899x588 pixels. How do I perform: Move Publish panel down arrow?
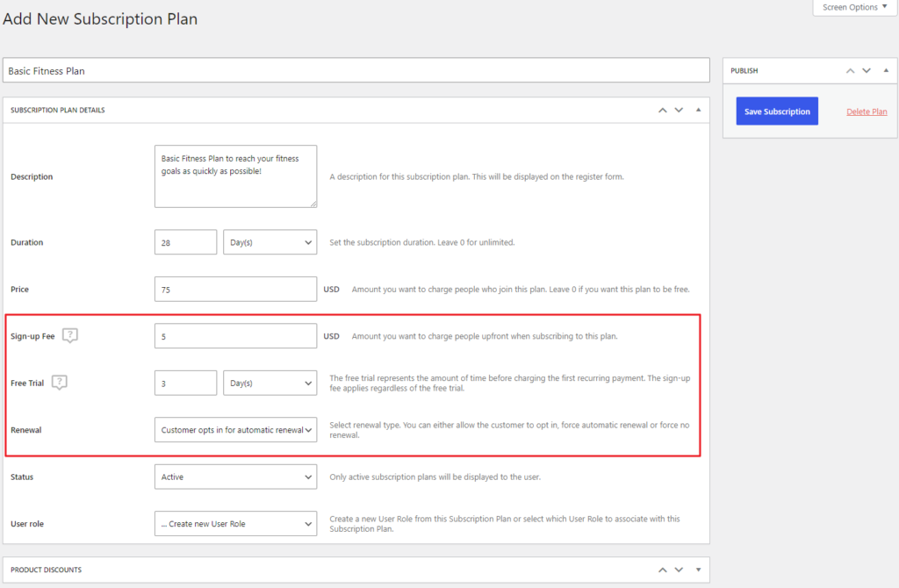pos(867,71)
